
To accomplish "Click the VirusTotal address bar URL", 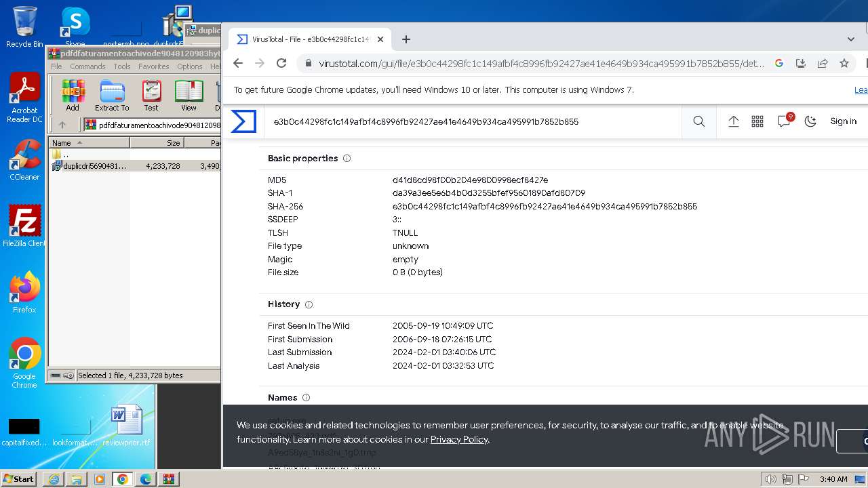I will (541, 64).
